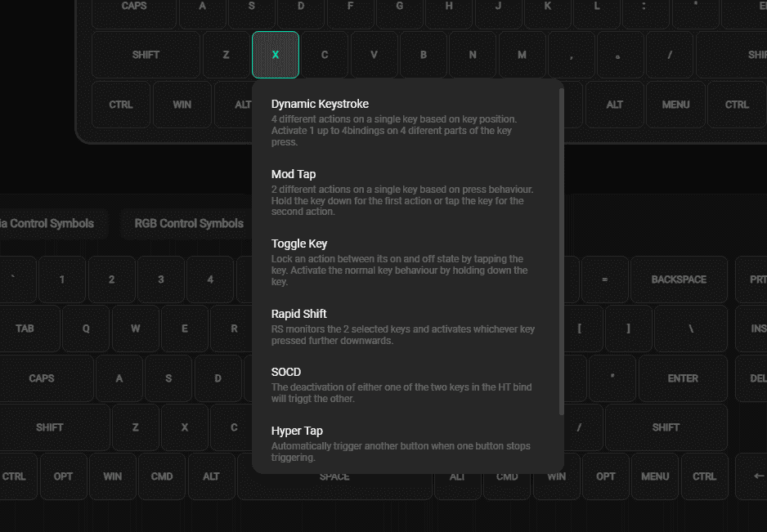767x532 pixels.
Task: Select the Mod Tap option
Action: [403, 192]
